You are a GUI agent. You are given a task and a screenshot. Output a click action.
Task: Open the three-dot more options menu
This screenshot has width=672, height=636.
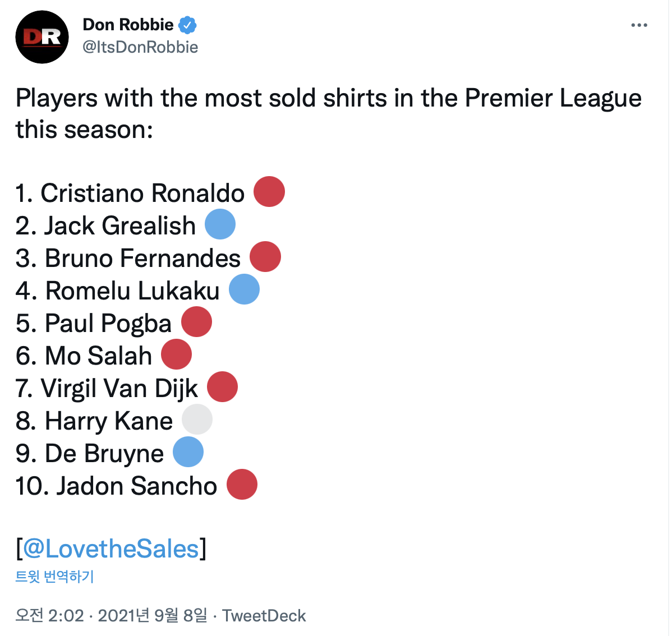[639, 25]
